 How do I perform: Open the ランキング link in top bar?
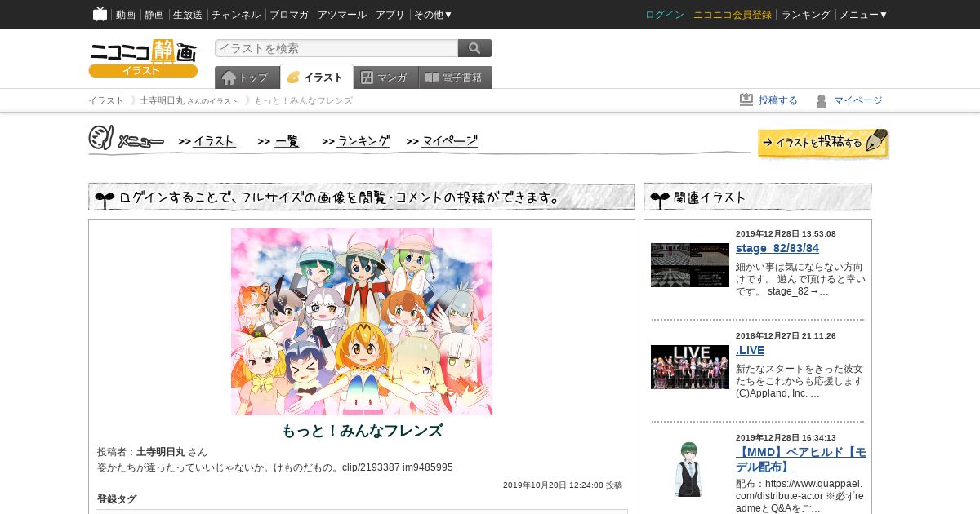point(806,15)
